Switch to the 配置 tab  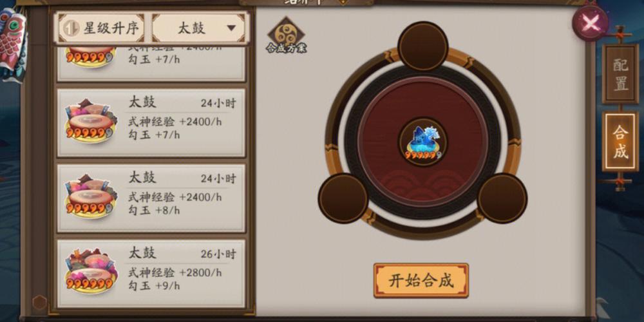620,74
